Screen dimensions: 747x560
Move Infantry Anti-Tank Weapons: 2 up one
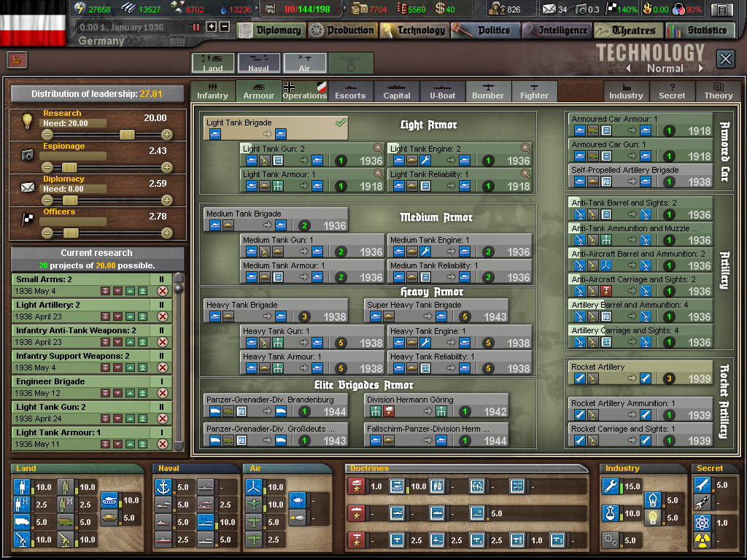tap(130, 343)
